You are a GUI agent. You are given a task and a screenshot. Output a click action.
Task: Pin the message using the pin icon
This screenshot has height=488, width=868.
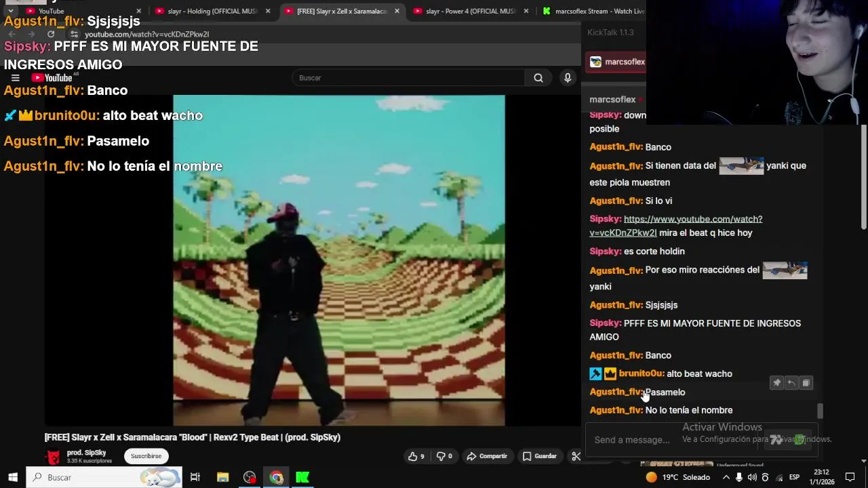point(777,383)
